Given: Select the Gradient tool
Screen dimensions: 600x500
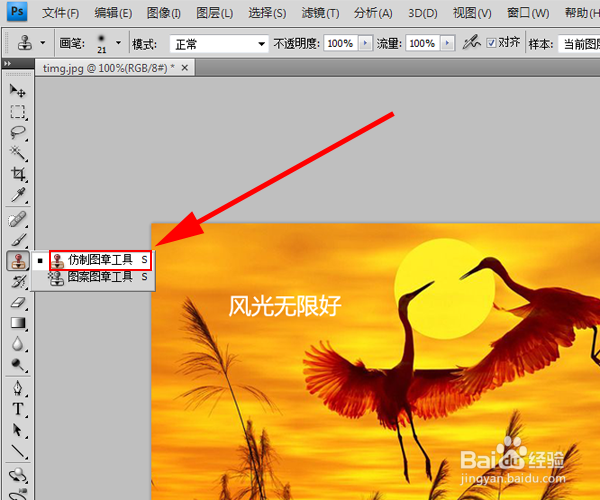Looking at the screenshot, I should [x=17, y=323].
